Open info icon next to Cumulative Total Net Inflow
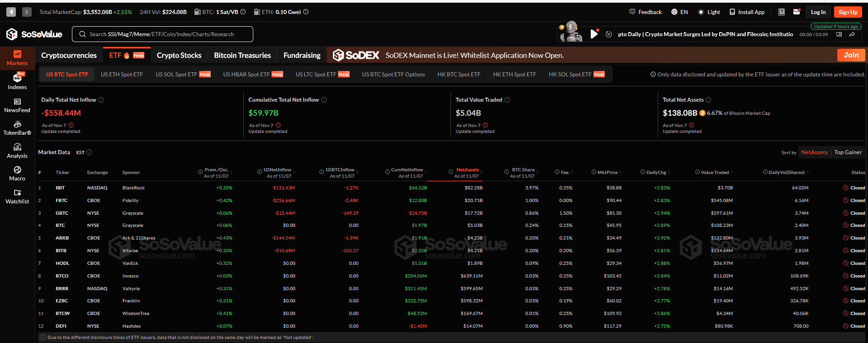Screen dimensions: 868x343 click(324, 100)
